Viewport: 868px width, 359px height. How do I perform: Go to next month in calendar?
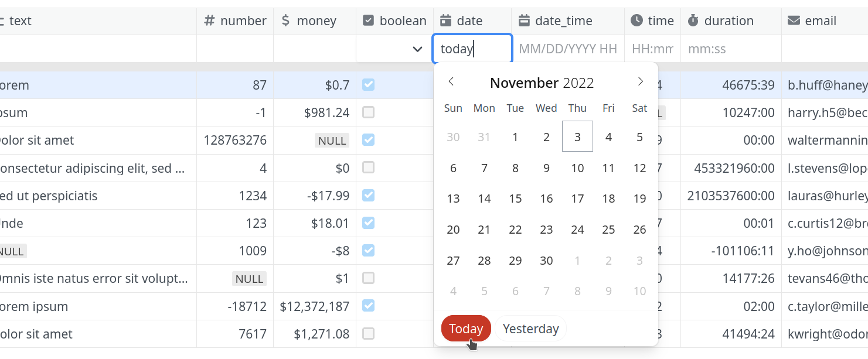[x=641, y=82]
